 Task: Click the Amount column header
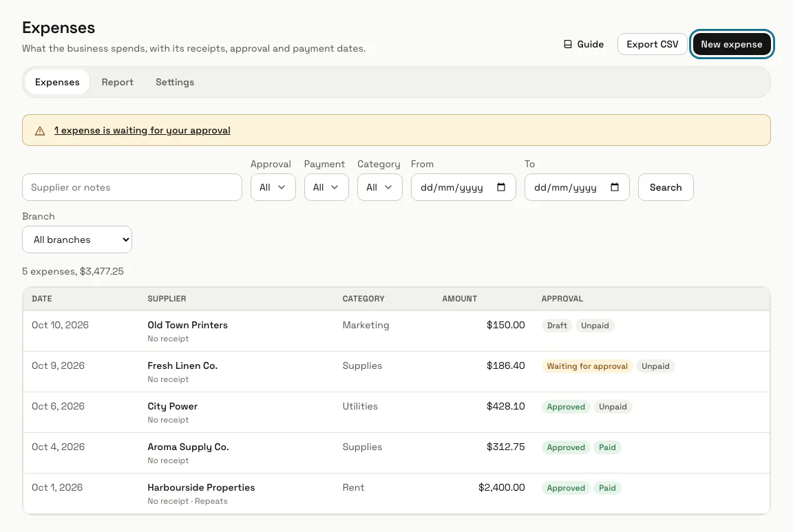coord(460,299)
